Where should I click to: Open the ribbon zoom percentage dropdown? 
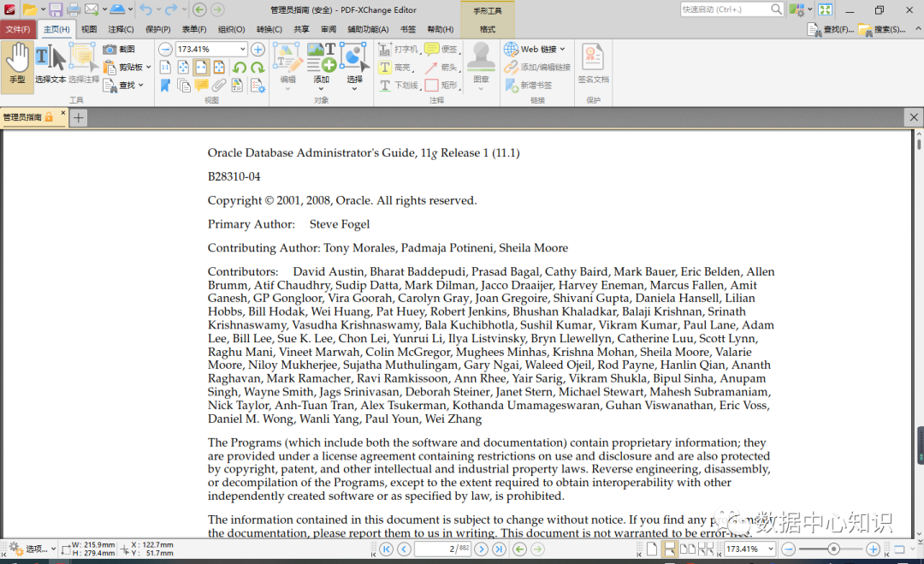[242, 50]
